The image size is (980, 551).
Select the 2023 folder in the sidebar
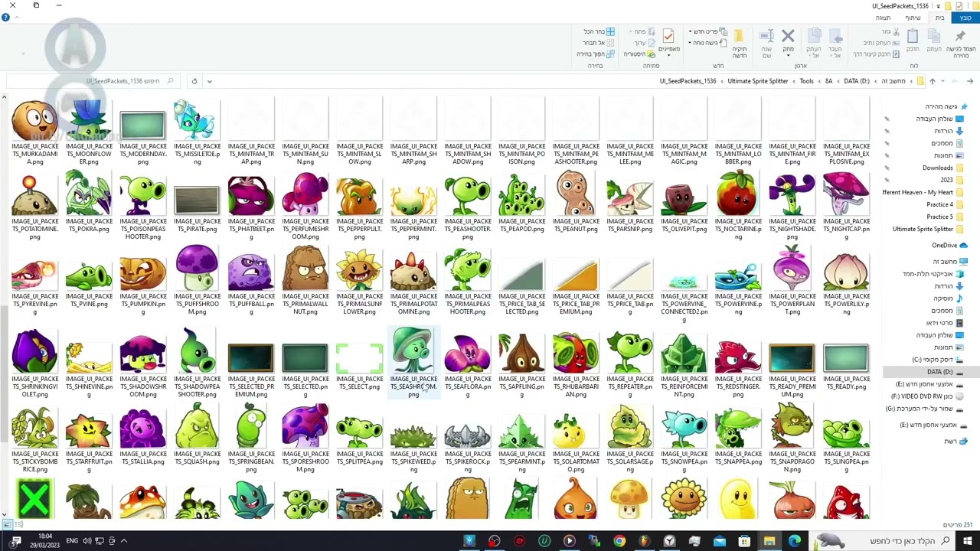[952, 180]
